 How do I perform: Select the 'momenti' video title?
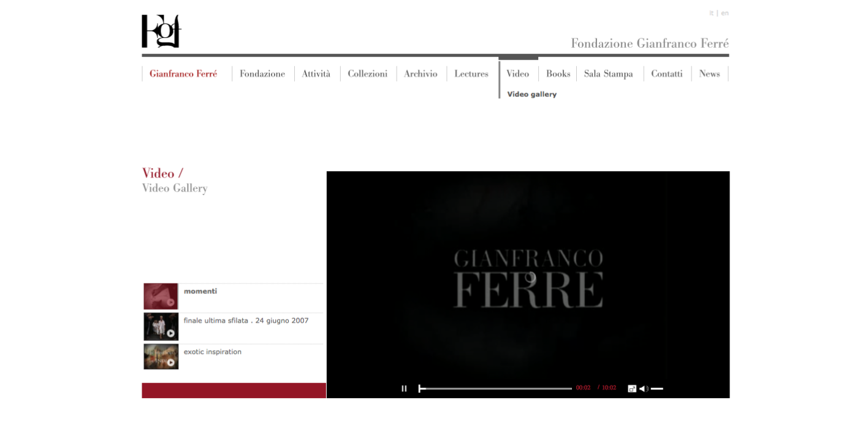[x=200, y=291]
